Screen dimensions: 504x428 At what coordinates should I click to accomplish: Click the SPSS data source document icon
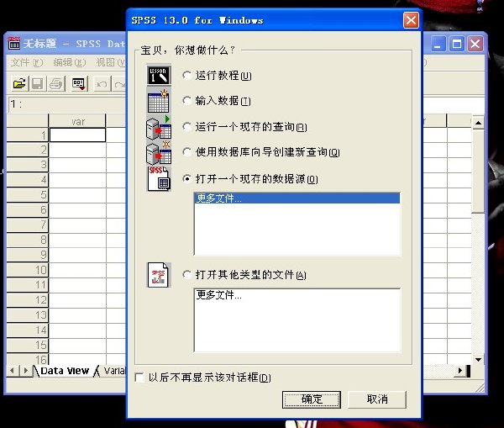pos(159,179)
